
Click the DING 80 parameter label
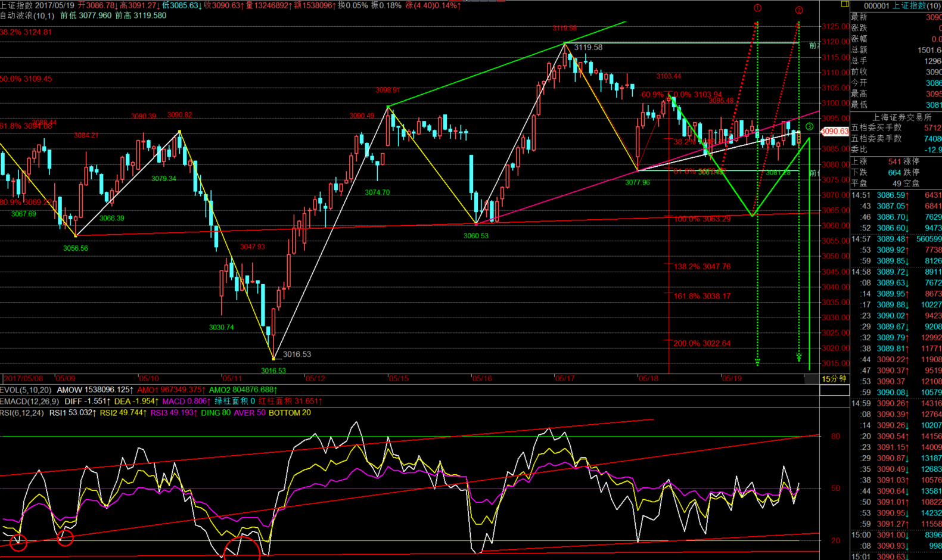click(x=216, y=412)
